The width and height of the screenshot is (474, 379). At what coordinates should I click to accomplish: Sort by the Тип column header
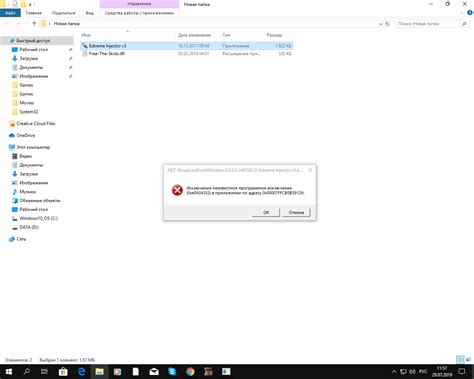226,35
